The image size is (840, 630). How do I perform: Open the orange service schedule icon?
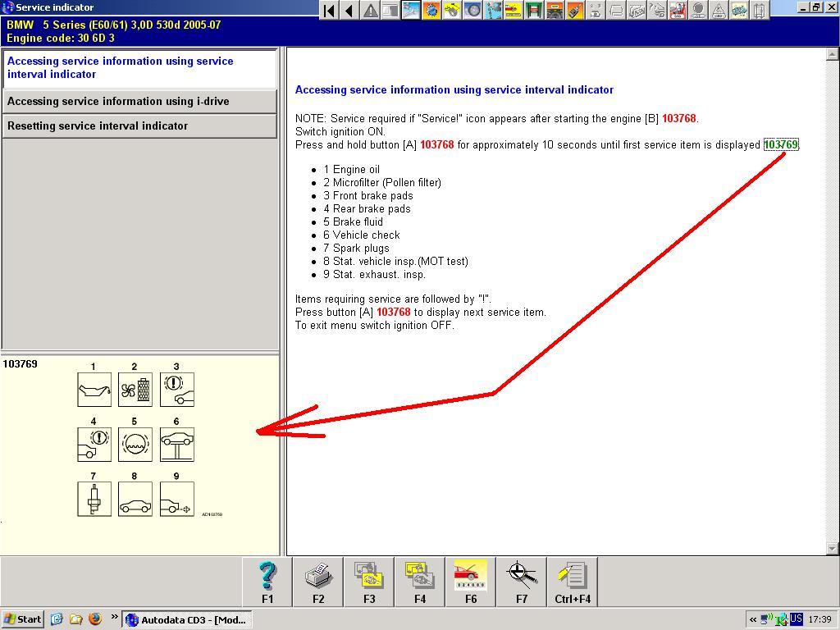(x=431, y=10)
